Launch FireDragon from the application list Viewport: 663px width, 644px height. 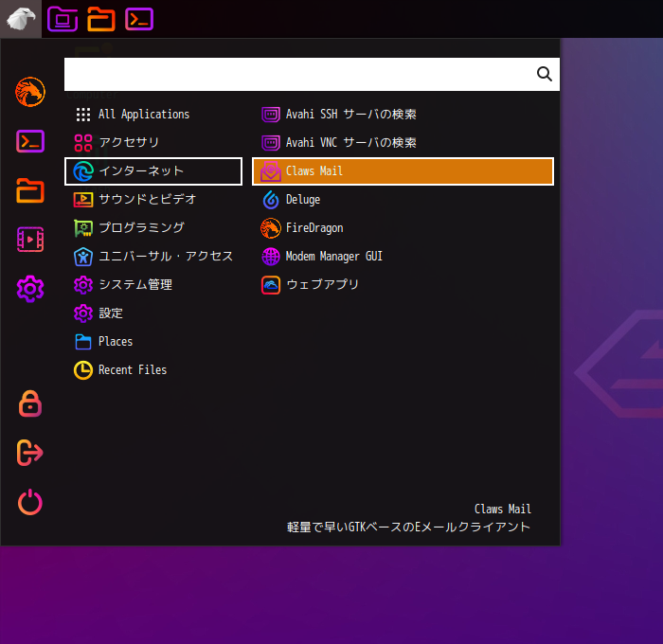[x=403, y=228]
